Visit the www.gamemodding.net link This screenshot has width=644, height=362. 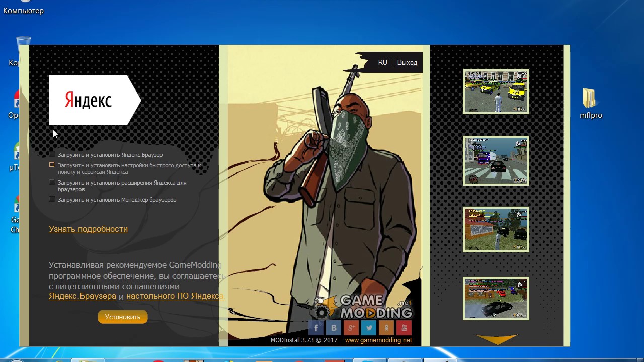click(378, 340)
